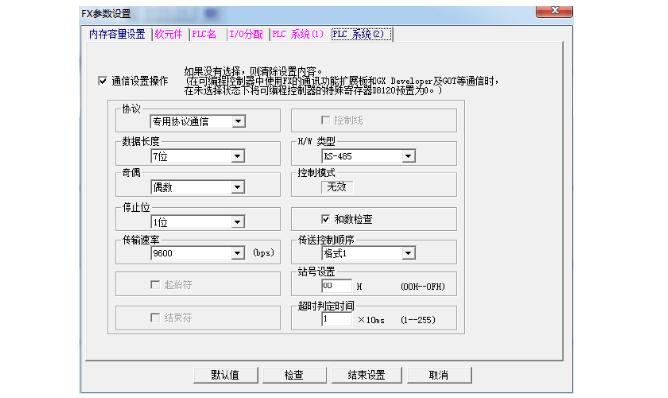Go to the I/O分配 tab
This screenshot has width=668, height=398.
(246, 34)
